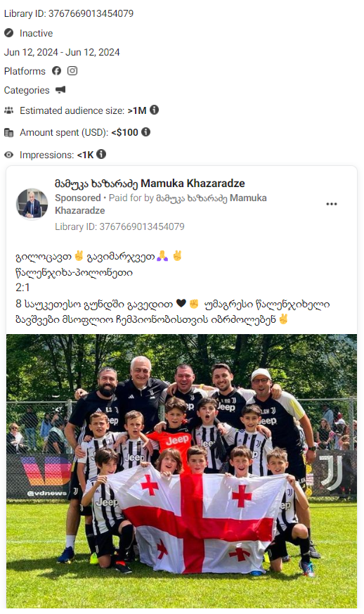Open the three-dot ad options menu

tap(332, 204)
